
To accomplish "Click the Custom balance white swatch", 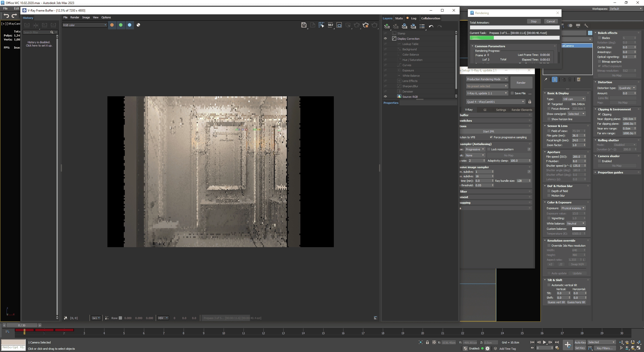I will click(x=579, y=229).
